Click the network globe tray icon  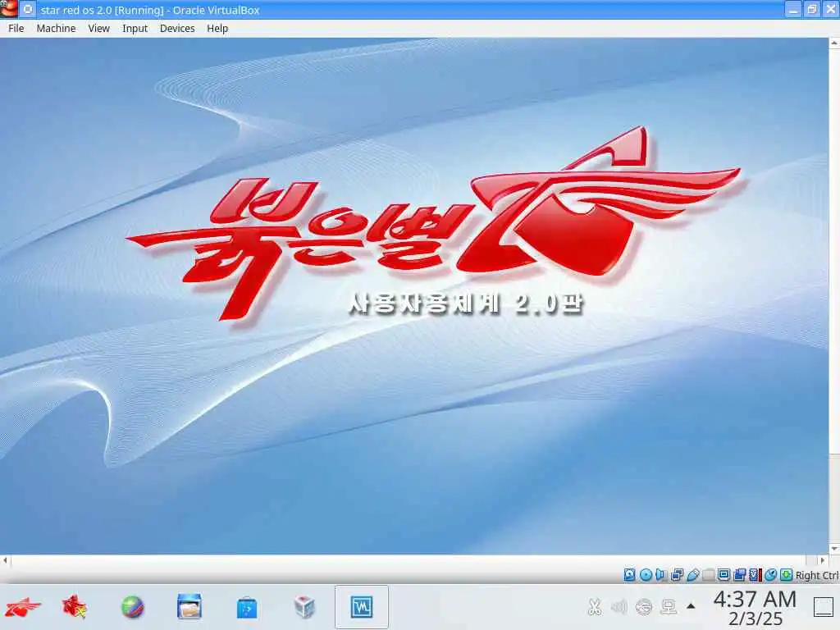pyautogui.click(x=643, y=607)
